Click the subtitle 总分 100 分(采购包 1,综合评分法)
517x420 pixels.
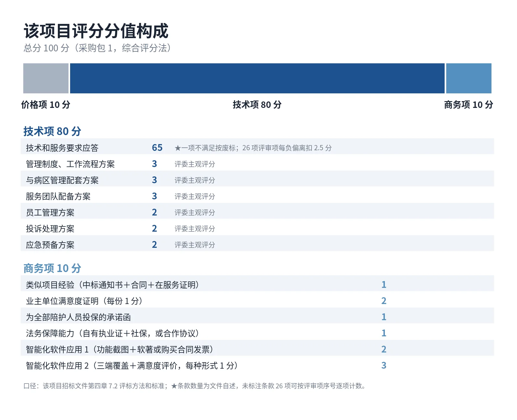tap(97, 48)
